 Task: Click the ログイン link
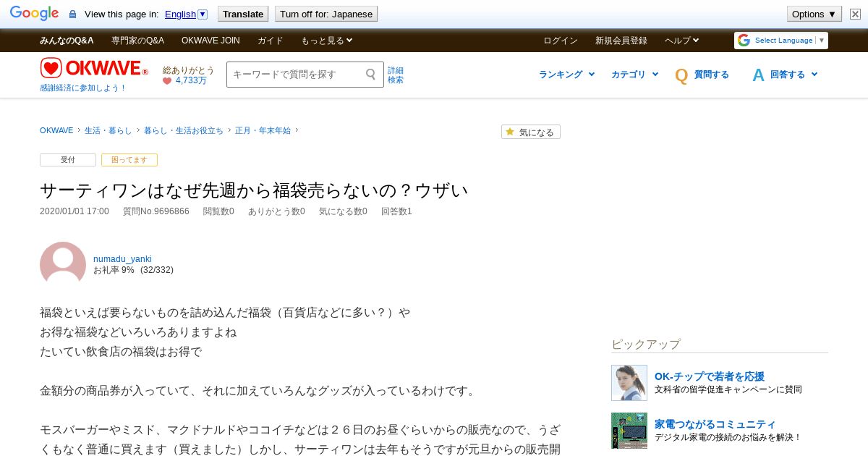pyautogui.click(x=561, y=41)
